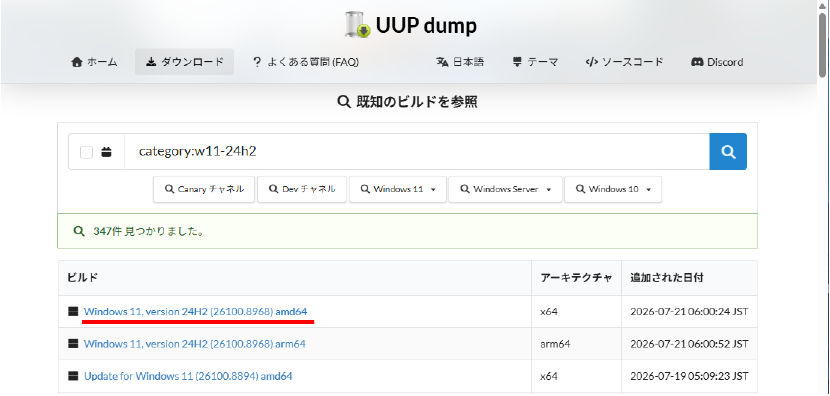Select the Dev チャネル filter button
This screenshot has height=396, width=830.
click(302, 189)
